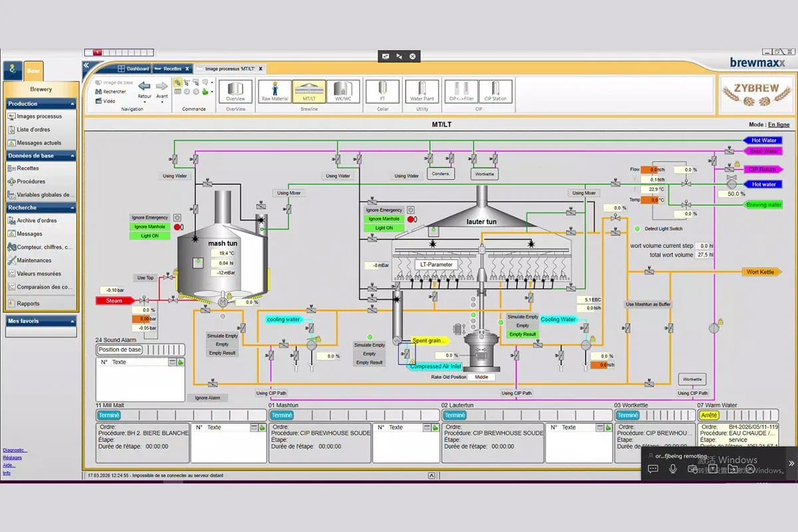Viewport: 798px width, 532px height.
Task: Click the highlighted first Commande icon
Action: (x=178, y=82)
